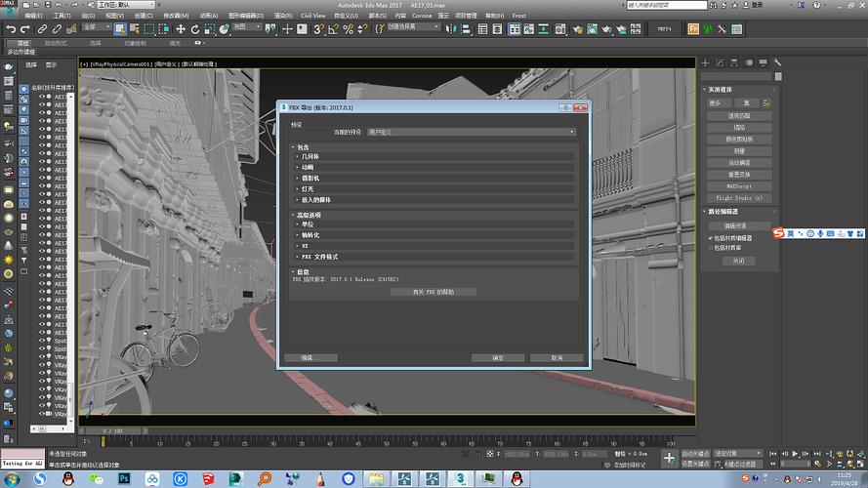Enable the 包括材质库 checkbox

coord(711,248)
